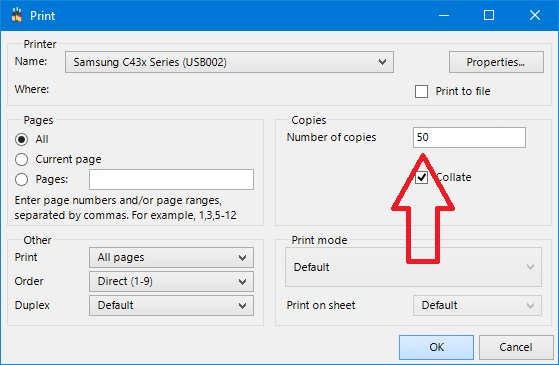559x365 pixels.
Task: Maximize the Print window
Action: (489, 15)
